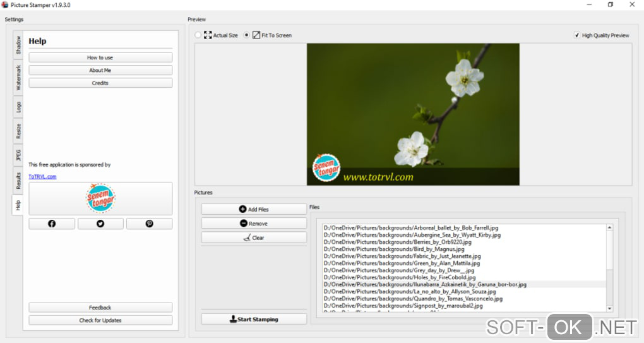The image size is (644, 343).
Task: Select Signpost_by_maroubal2.jpg in file list
Action: [464, 306]
